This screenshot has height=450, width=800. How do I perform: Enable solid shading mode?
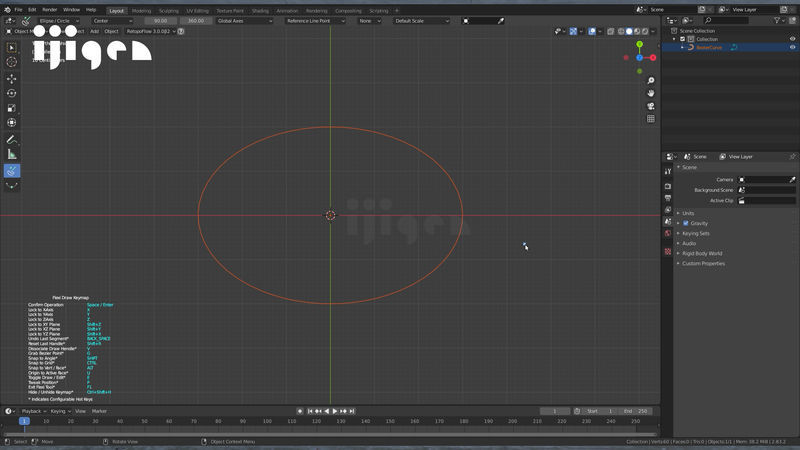(x=629, y=31)
